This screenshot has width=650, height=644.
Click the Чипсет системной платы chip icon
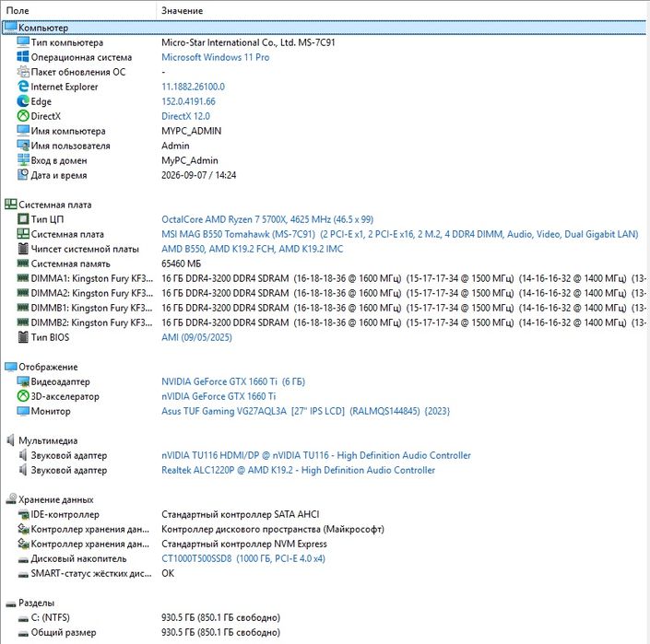(23, 249)
